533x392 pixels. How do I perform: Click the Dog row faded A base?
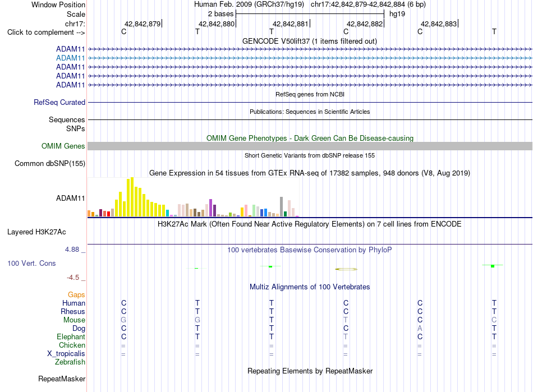pyautogui.click(x=420, y=329)
